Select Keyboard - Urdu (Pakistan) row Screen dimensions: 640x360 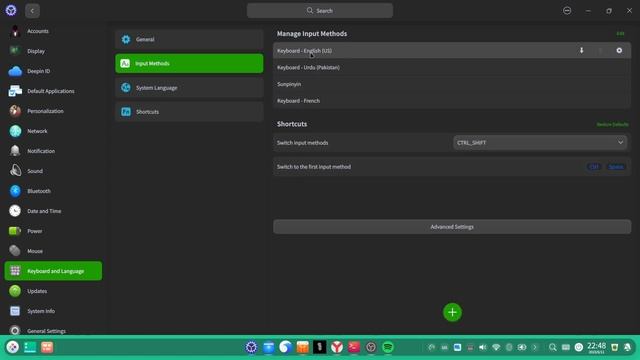pyautogui.click(x=452, y=67)
